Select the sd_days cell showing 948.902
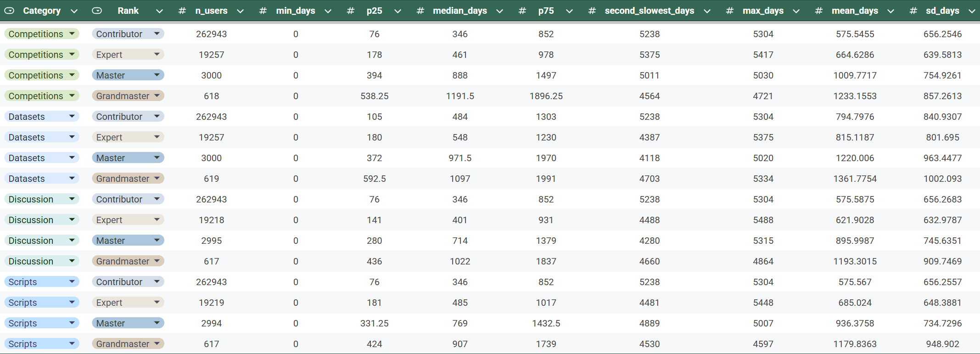 coord(942,344)
